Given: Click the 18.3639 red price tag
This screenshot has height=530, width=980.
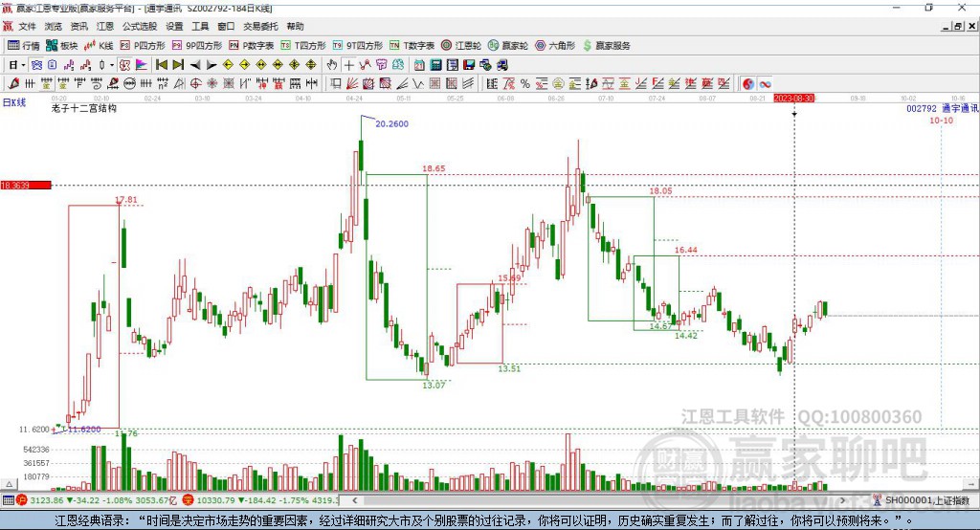Looking at the screenshot, I should (26, 185).
